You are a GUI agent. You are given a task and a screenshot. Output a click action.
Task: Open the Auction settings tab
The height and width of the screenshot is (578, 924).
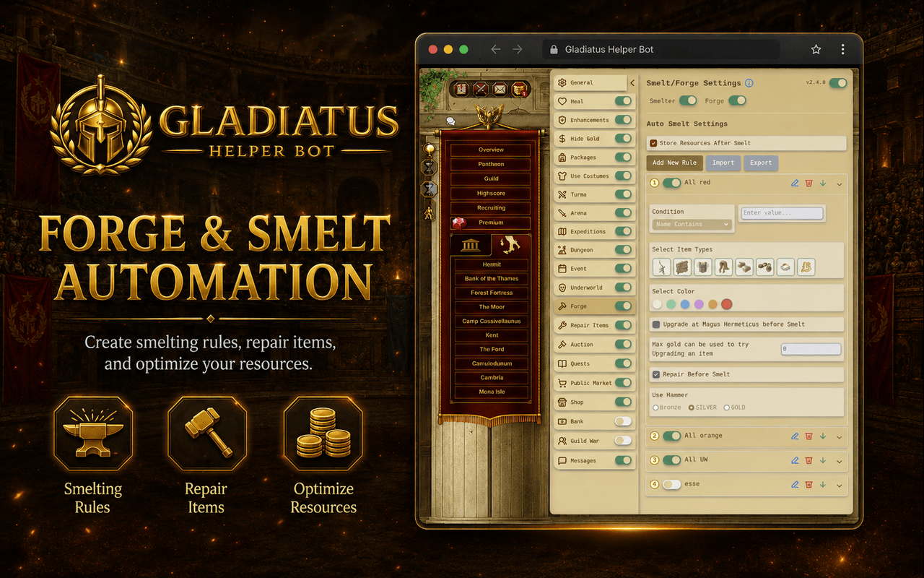[x=594, y=345]
